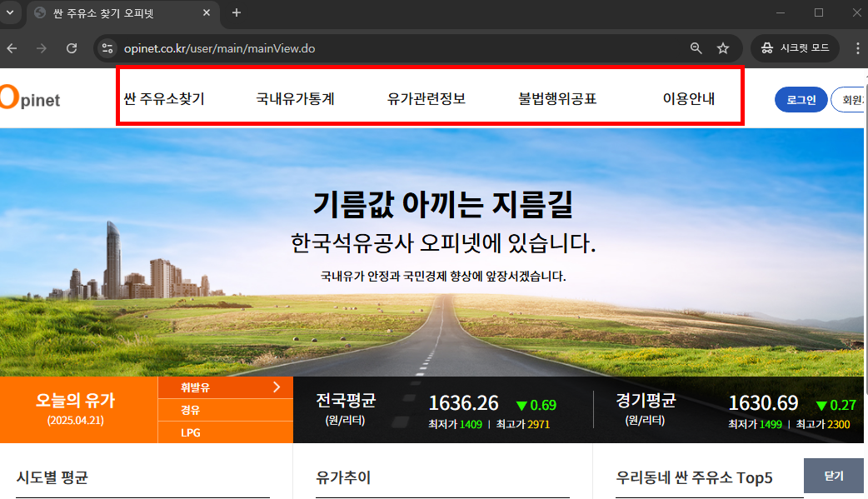Click the 로그인 button
This screenshot has width=868, height=499.
tap(801, 99)
